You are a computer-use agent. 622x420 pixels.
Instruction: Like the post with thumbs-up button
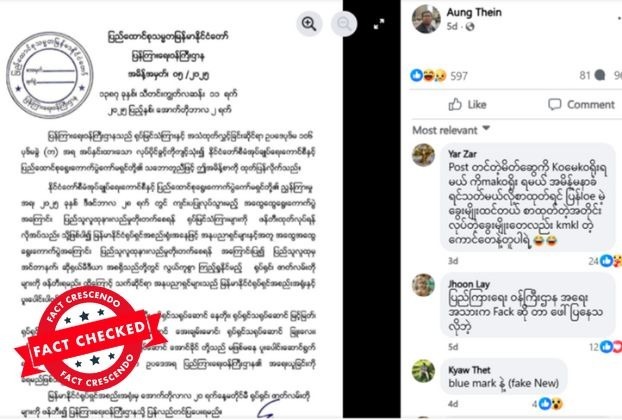point(467,105)
